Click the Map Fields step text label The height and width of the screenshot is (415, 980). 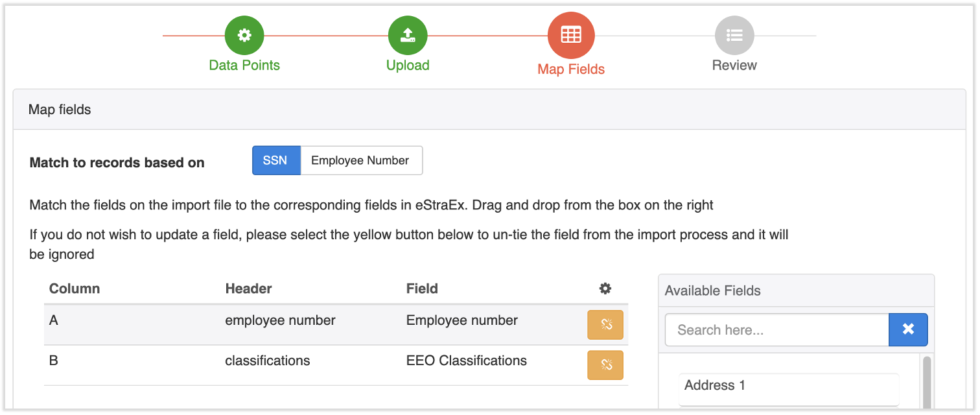click(x=571, y=69)
